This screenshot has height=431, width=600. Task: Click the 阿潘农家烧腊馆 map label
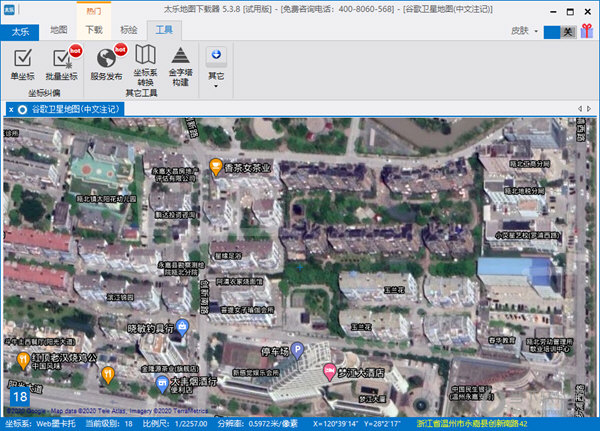tap(240, 282)
